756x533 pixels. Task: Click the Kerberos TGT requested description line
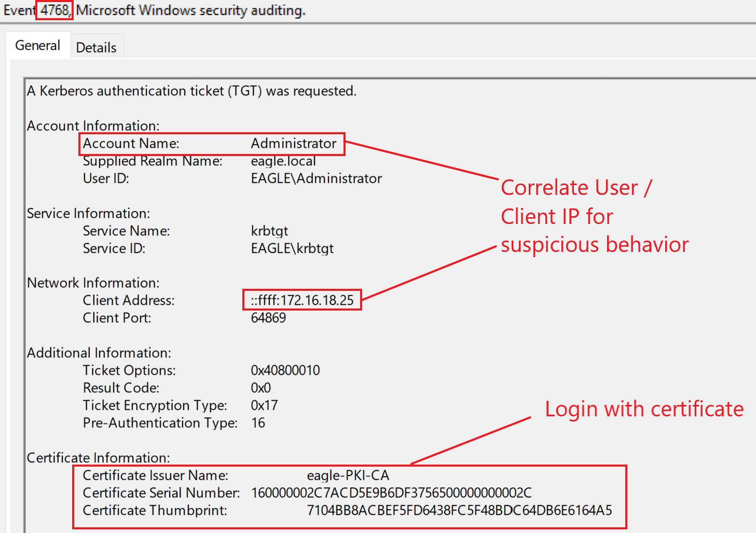pyautogui.click(x=191, y=91)
